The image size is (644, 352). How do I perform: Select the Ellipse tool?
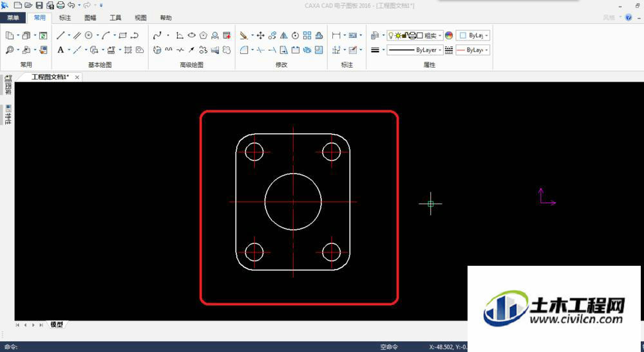191,35
